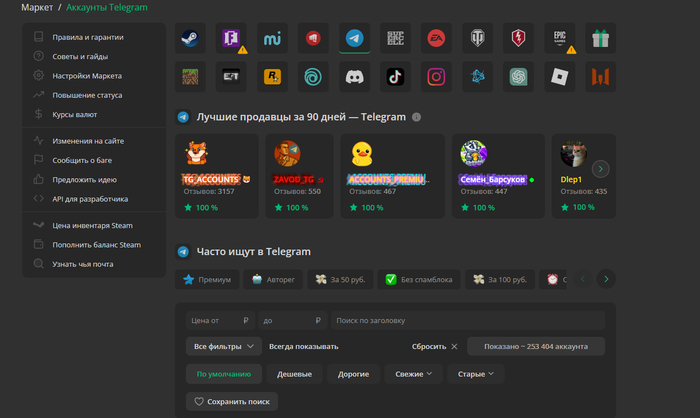Image resolution: width=700 pixels, height=418 pixels.
Task: Open the 'Старые' sort dropdown
Action: pyautogui.click(x=476, y=374)
